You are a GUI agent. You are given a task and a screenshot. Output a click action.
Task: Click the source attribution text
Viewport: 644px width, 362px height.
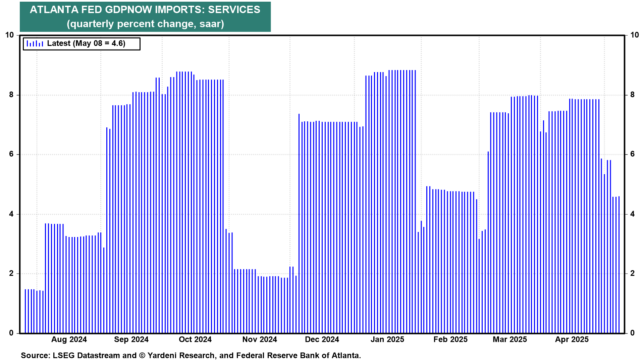click(x=191, y=355)
